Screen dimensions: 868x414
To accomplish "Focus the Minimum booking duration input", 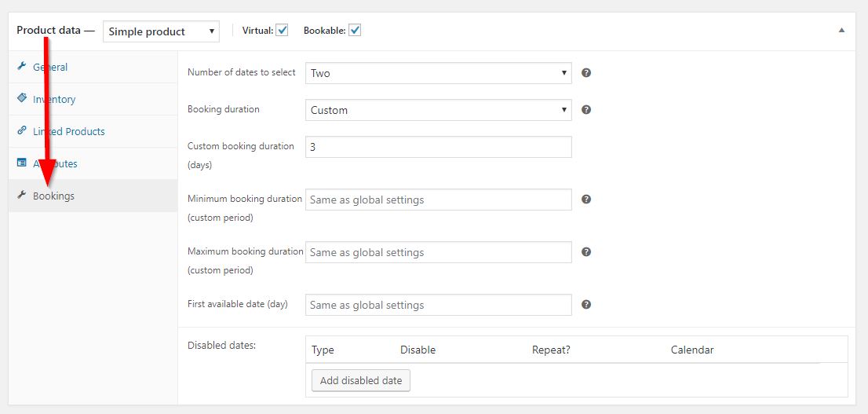I will coord(438,200).
